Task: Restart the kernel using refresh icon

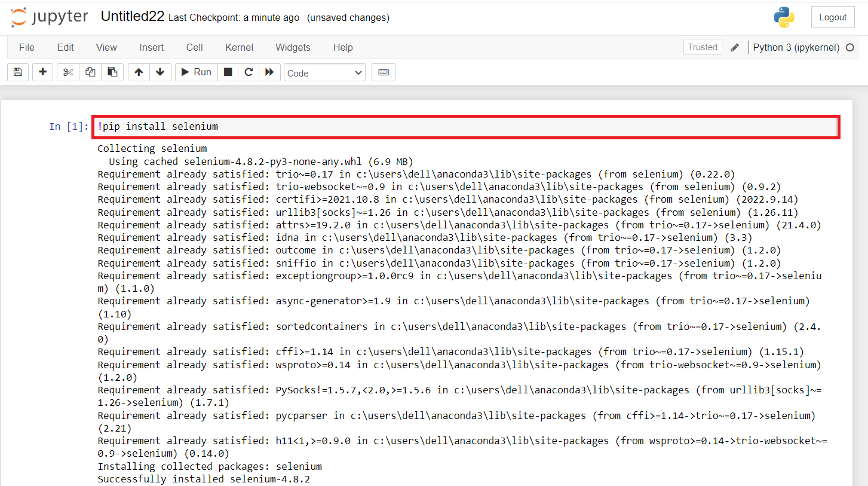Action: pos(249,72)
